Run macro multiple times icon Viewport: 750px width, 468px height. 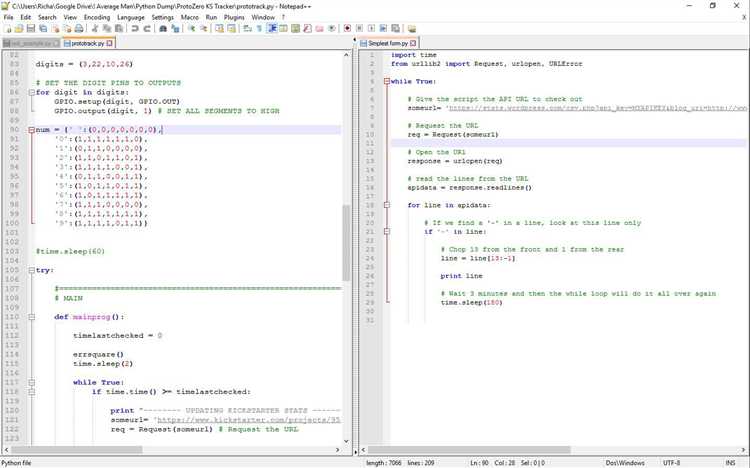pyautogui.click(x=383, y=29)
